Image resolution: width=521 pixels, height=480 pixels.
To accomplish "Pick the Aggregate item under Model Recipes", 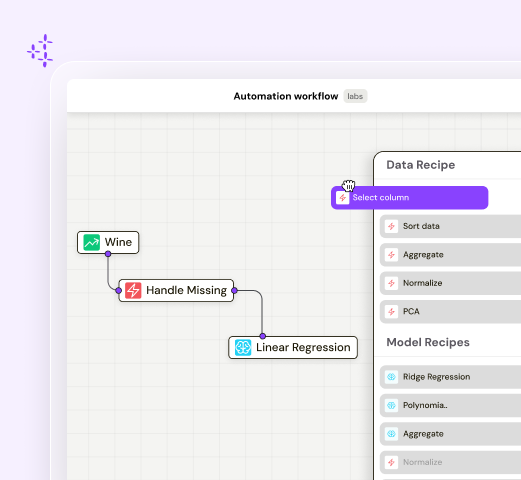I will click(450, 434).
